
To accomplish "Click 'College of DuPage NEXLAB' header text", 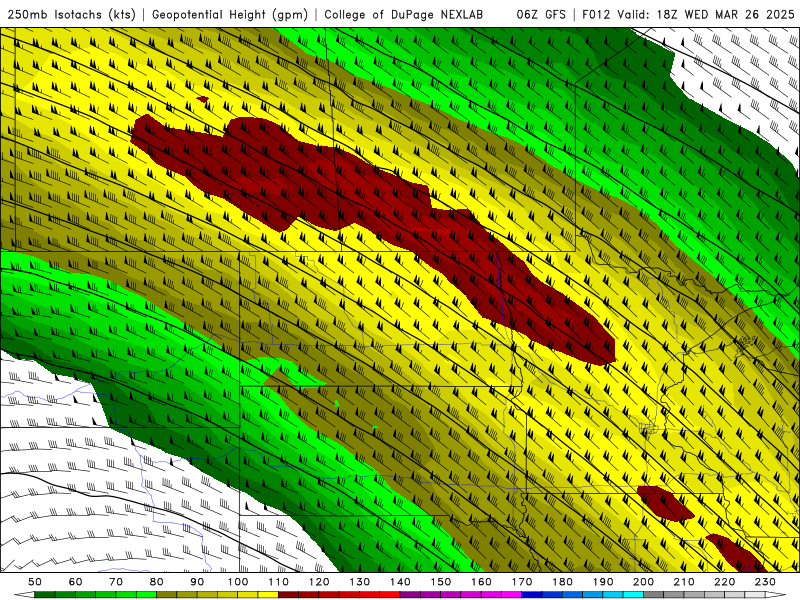I will (x=404, y=15).
